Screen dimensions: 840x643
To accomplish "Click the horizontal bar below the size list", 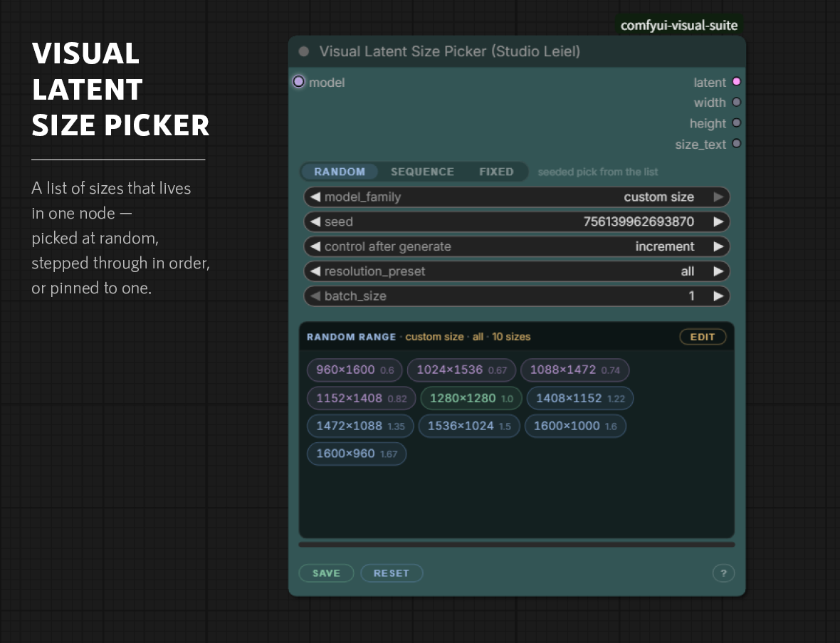I will (516, 545).
